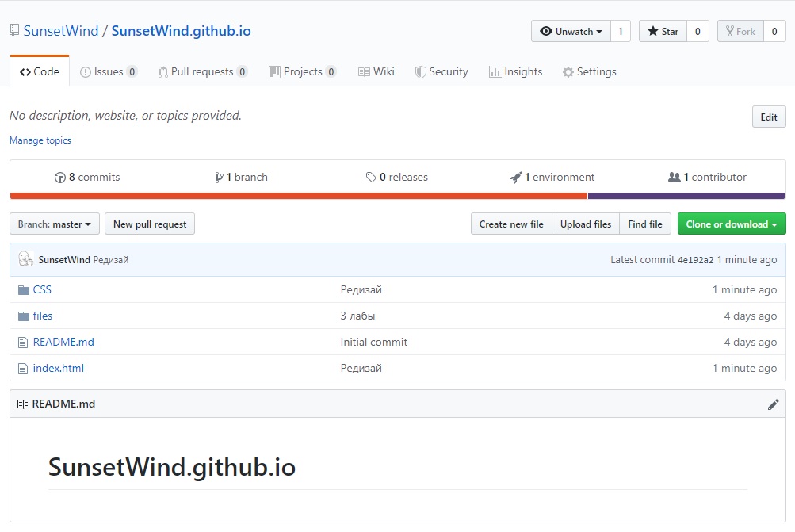This screenshot has height=532, width=795.
Task: Switch to the Issues tab
Action: click(x=109, y=72)
